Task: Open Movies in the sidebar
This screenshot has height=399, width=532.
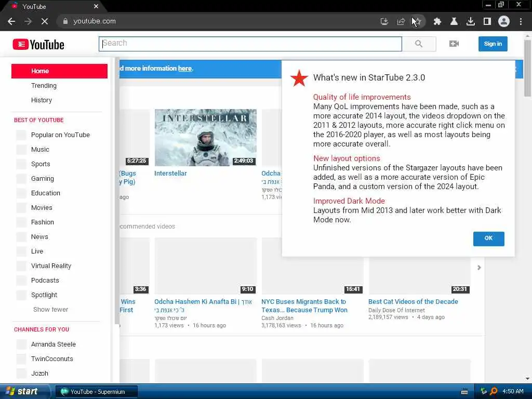Action: (x=42, y=208)
